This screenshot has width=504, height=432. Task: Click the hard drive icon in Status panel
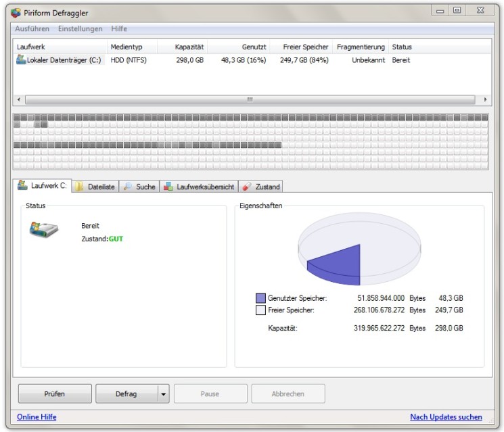(43, 230)
